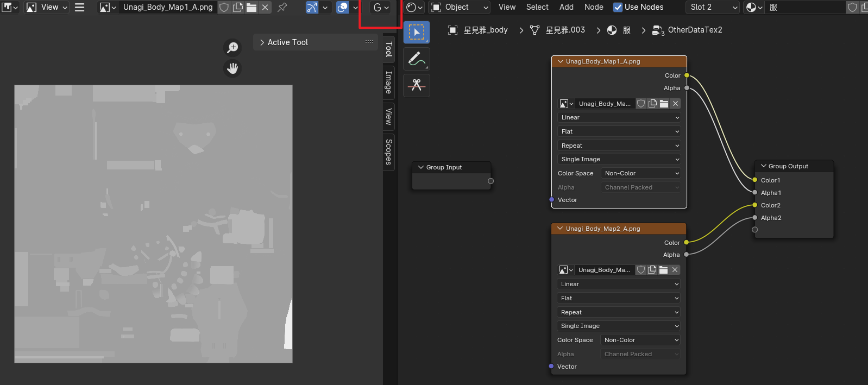Open image file in Unagi_Body_Map2_A node
This screenshot has height=385, width=868.
click(663, 270)
